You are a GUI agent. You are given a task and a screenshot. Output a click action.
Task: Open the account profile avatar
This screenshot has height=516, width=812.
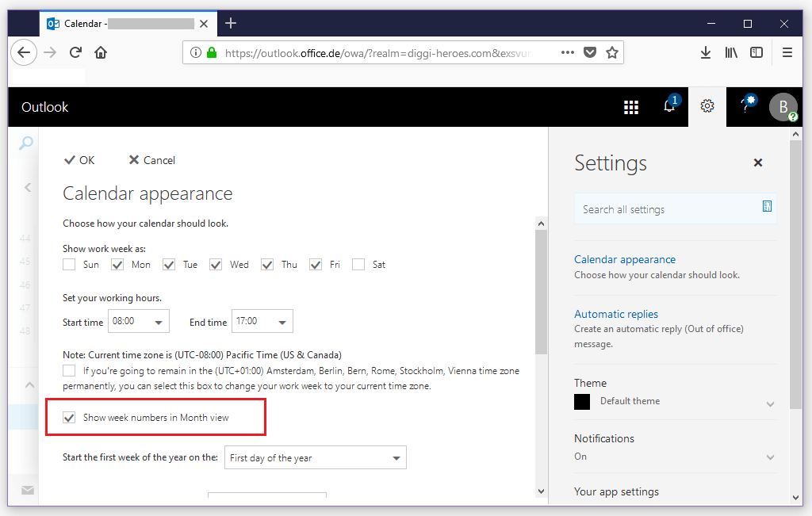point(783,106)
